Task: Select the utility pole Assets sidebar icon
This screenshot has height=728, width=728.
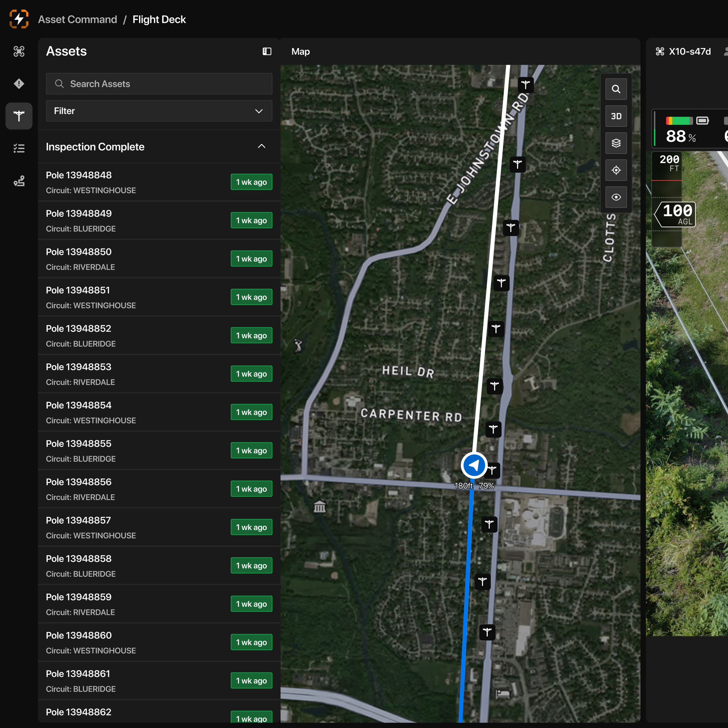Action: [19, 116]
